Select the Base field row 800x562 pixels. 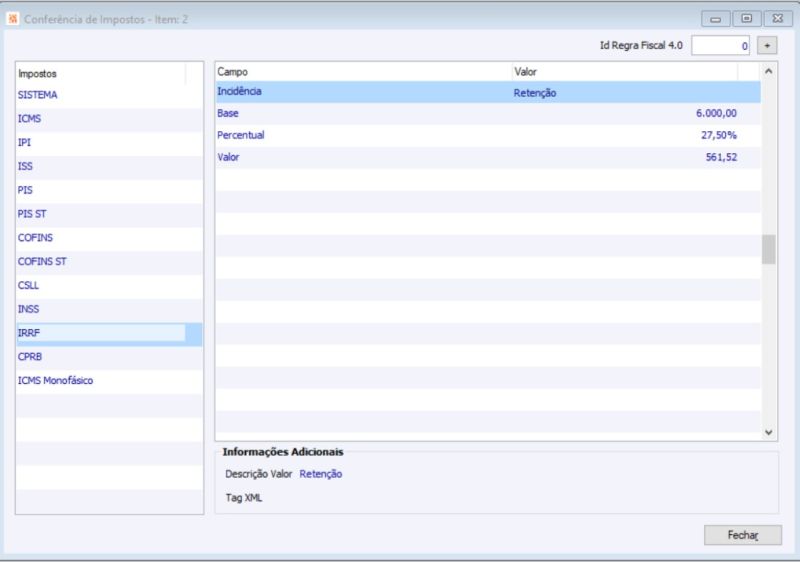(x=488, y=114)
